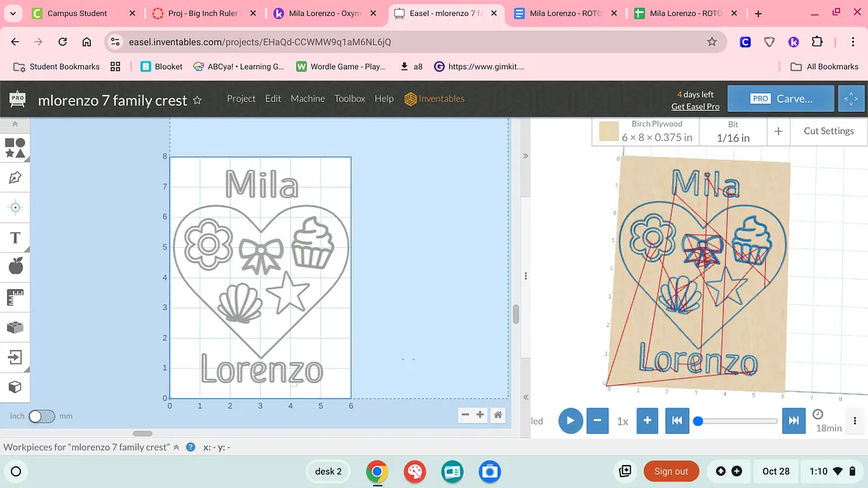Screen dimensions: 868x488
Task: Open the Birch Plywood material selector
Action: [646, 131]
